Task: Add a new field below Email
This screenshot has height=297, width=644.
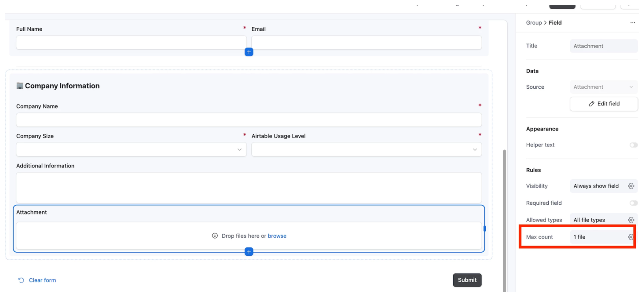Action: 249,52
